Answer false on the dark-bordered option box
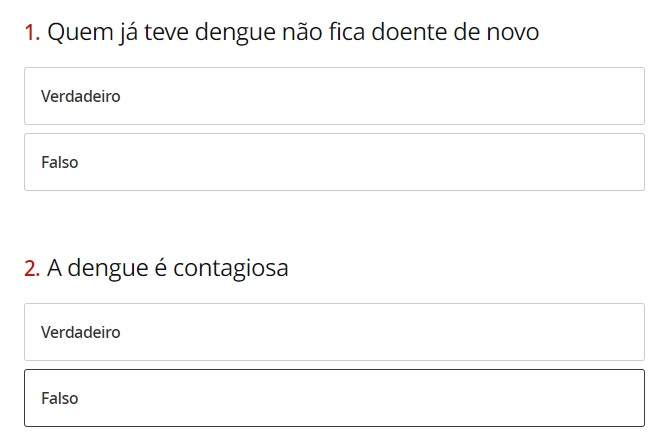This screenshot has width=651, height=434. click(334, 398)
